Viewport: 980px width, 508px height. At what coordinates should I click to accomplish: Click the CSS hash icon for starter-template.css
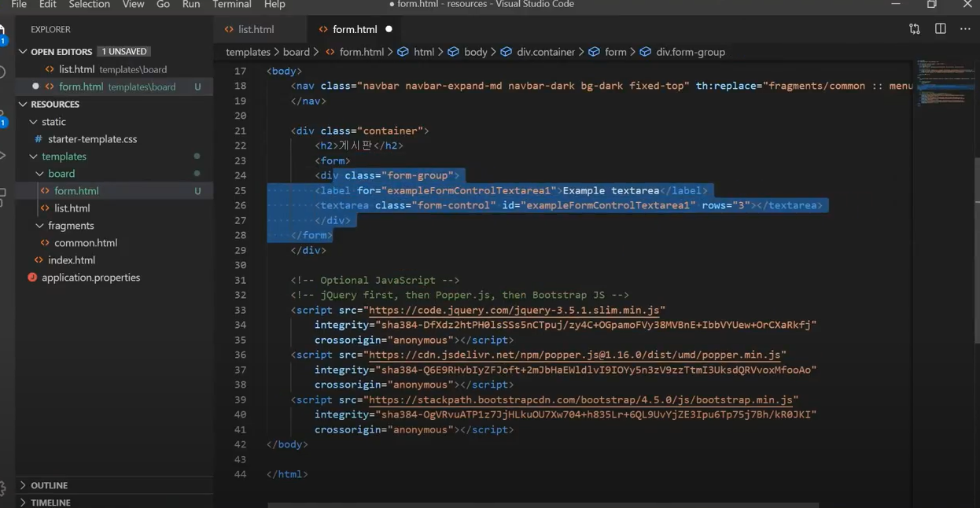[x=39, y=139]
